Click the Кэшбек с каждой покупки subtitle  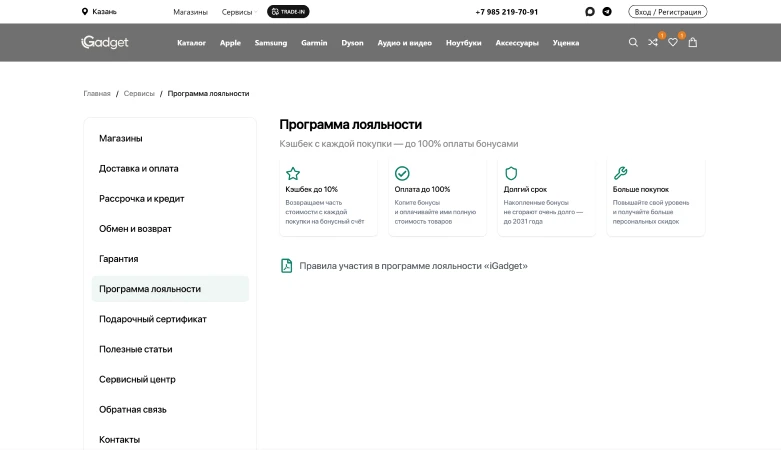[x=398, y=144]
